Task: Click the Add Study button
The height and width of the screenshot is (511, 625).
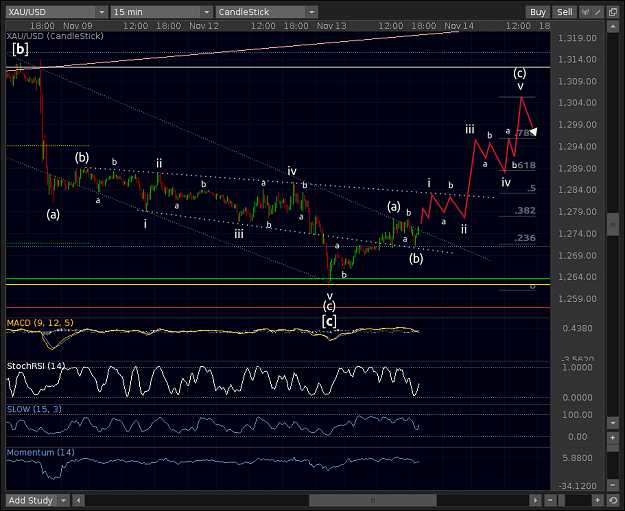Action: pyautogui.click(x=31, y=500)
